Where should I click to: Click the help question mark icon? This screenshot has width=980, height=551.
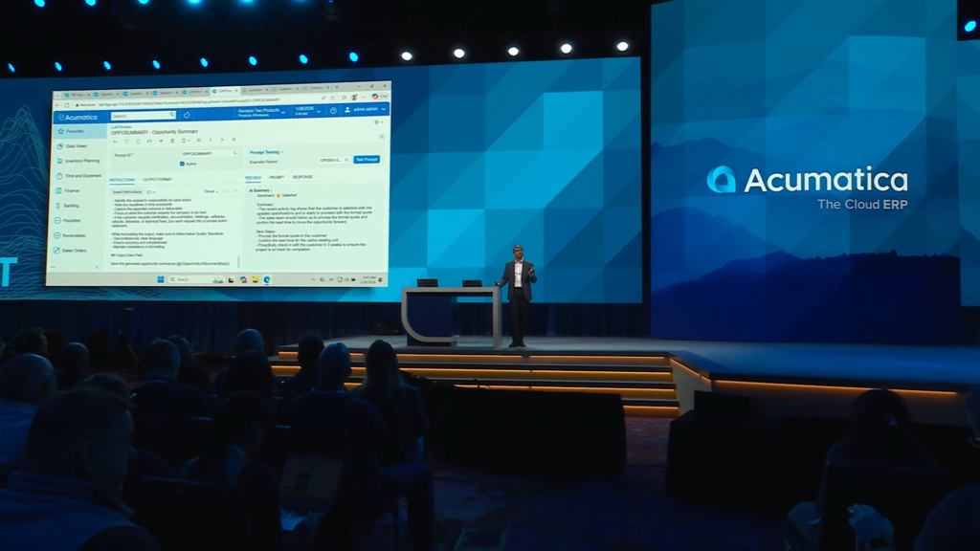[332, 111]
